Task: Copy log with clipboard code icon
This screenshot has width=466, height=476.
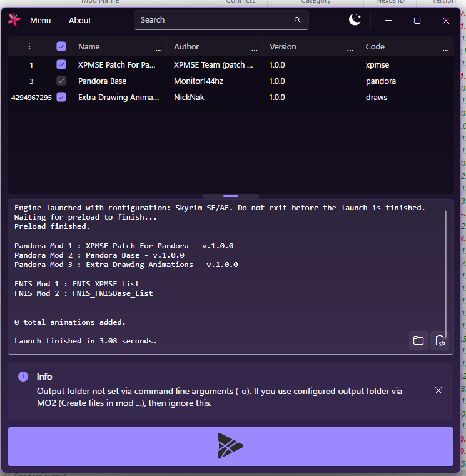Action: 440,340
